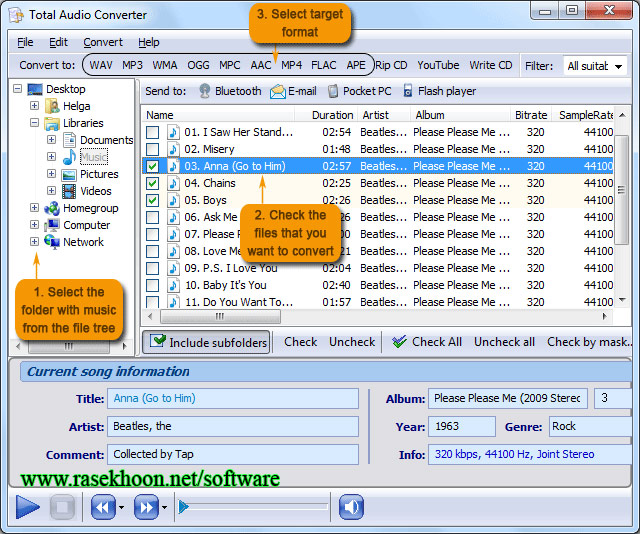Click the Check All checkmark icon
The image size is (640, 534).
click(399, 342)
